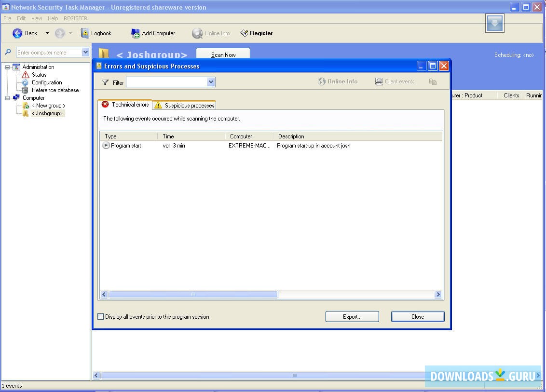Select Status in the tree

39,75
